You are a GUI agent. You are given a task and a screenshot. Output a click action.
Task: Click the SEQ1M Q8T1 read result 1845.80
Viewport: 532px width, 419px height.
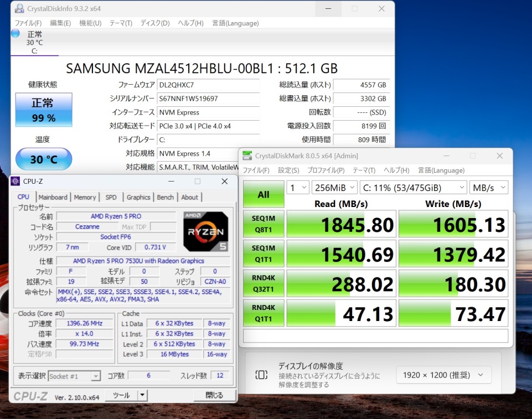point(342,224)
